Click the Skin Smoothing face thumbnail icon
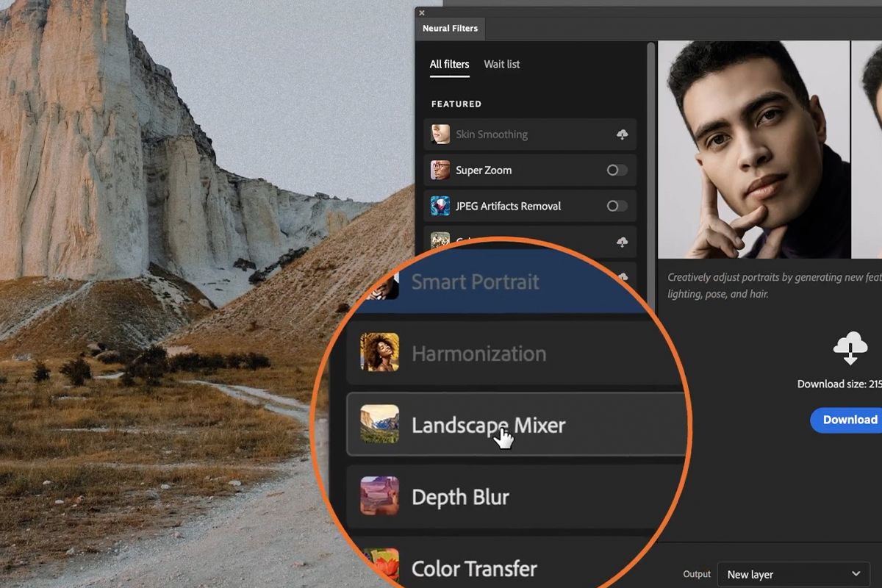This screenshot has height=588, width=882. point(440,135)
